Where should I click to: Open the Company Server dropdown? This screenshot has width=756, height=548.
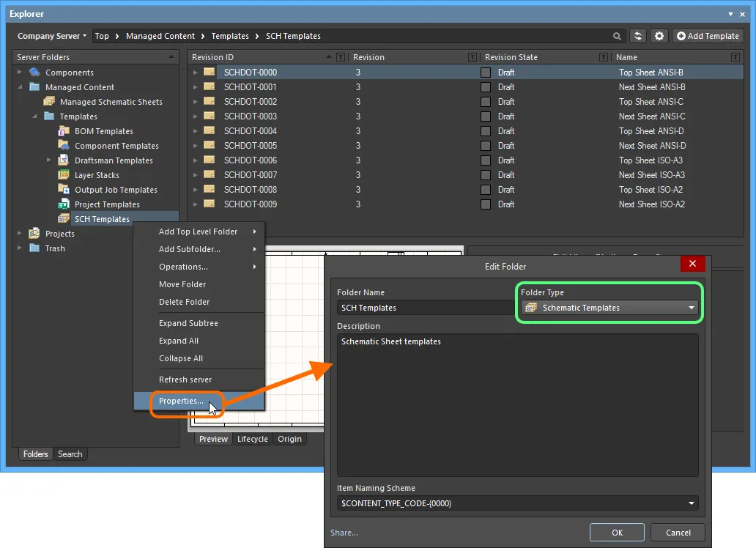51,36
